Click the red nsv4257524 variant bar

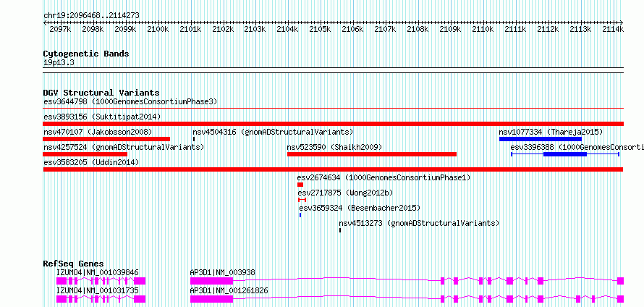click(85, 154)
